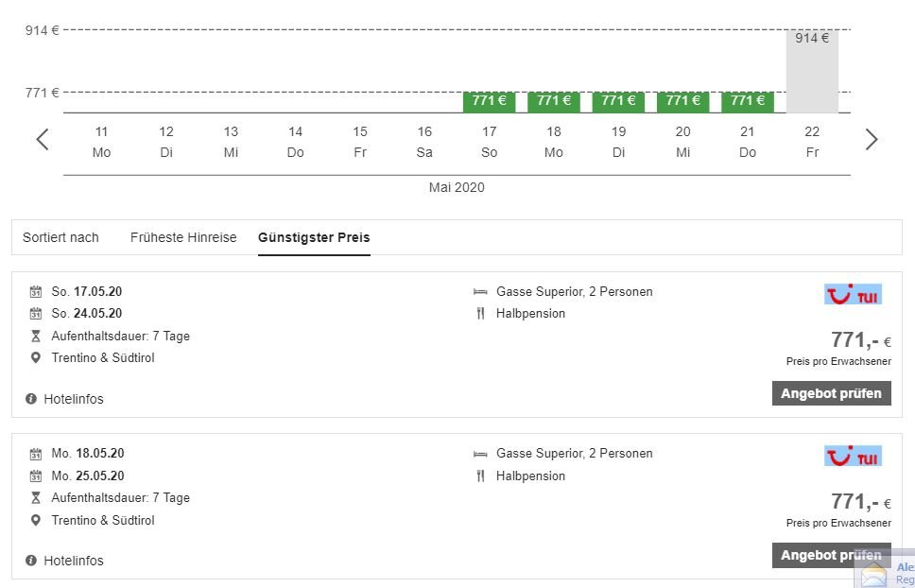The width and height of the screenshot is (915, 588).
Task: Select the 914 € price bar for 22 Fr
Action: pos(812,71)
